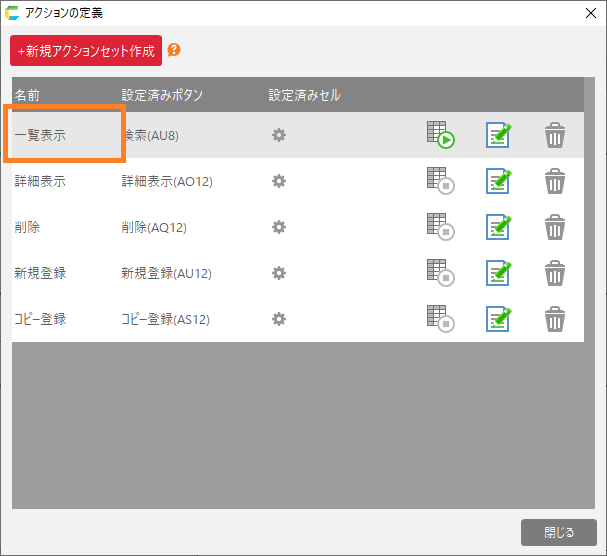Delete the コピー登録 action with trash icon

click(555, 319)
